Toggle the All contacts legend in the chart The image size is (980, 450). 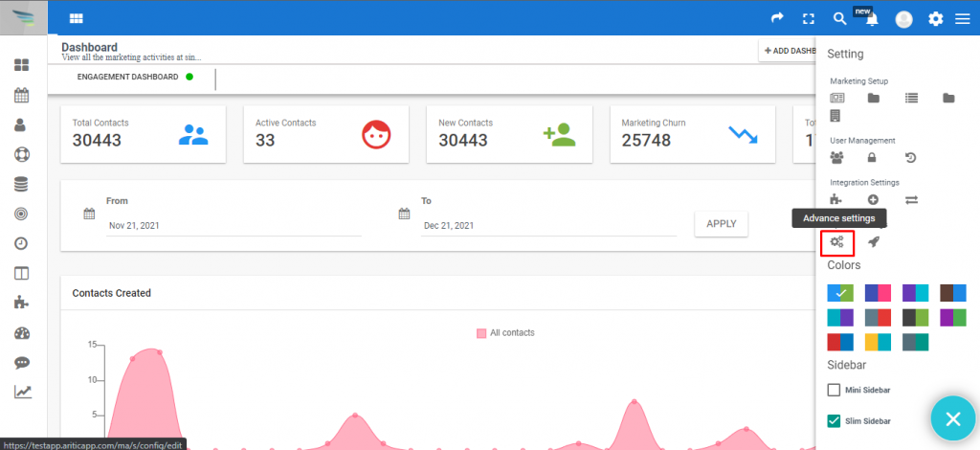[505, 333]
